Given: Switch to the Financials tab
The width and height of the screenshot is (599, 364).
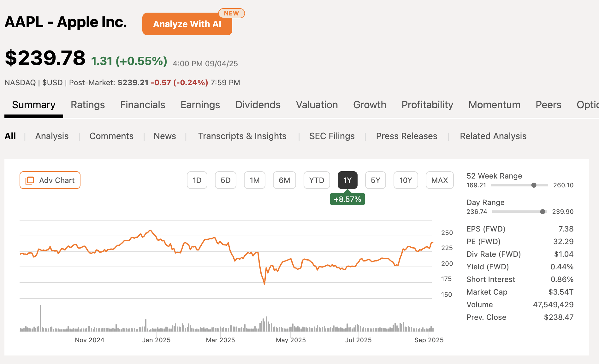Looking at the screenshot, I should 143,105.
